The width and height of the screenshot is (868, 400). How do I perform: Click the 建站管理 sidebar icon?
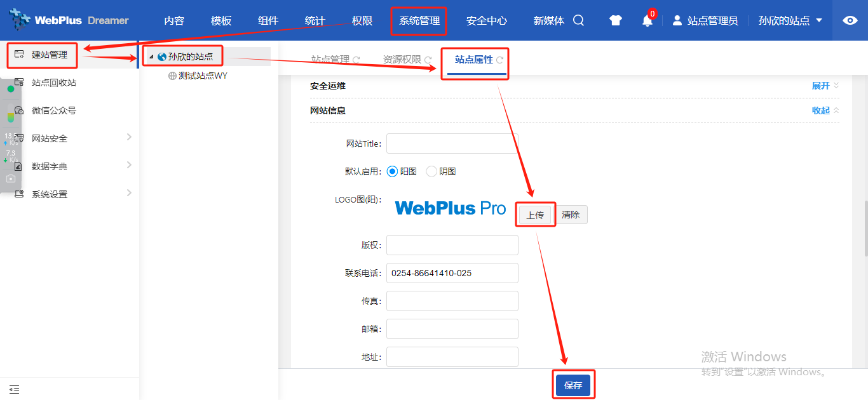click(x=19, y=55)
